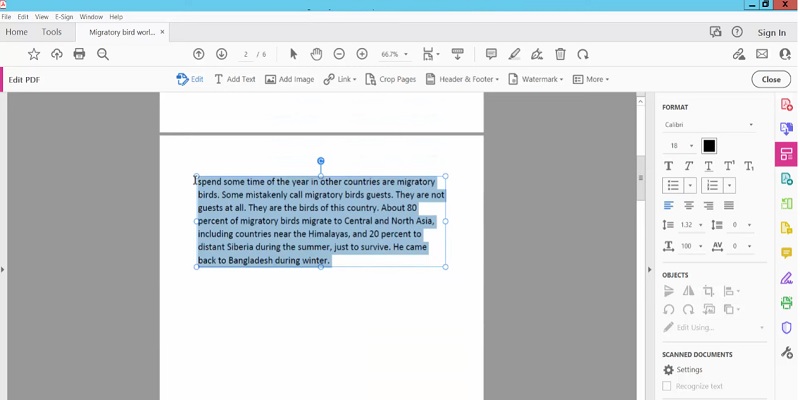This screenshot has width=800, height=400.
Task: Send file by email envelope icon
Action: 762,54
